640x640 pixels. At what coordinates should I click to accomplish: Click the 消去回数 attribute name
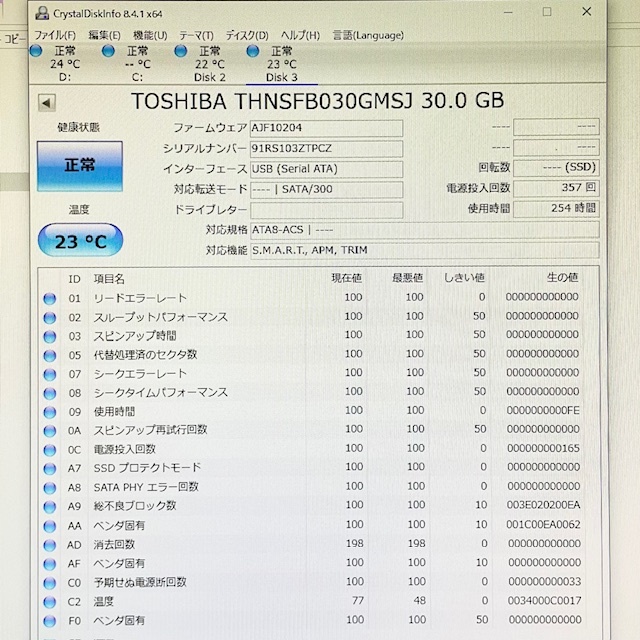[114, 544]
